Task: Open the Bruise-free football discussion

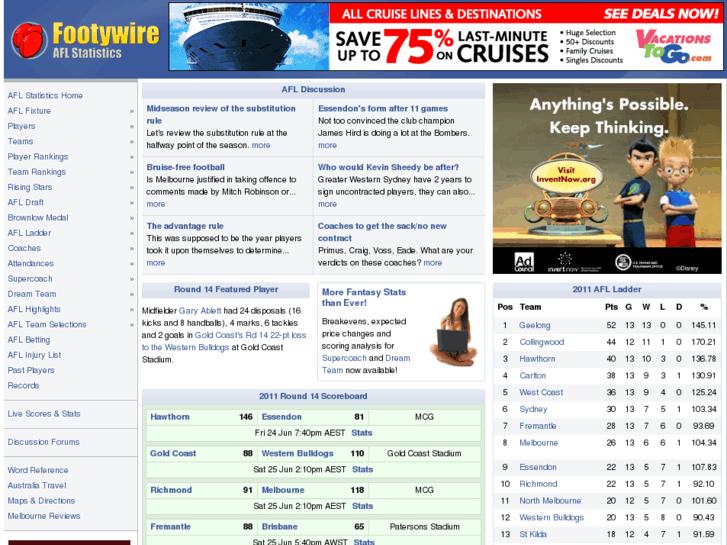Action: pyautogui.click(x=185, y=167)
